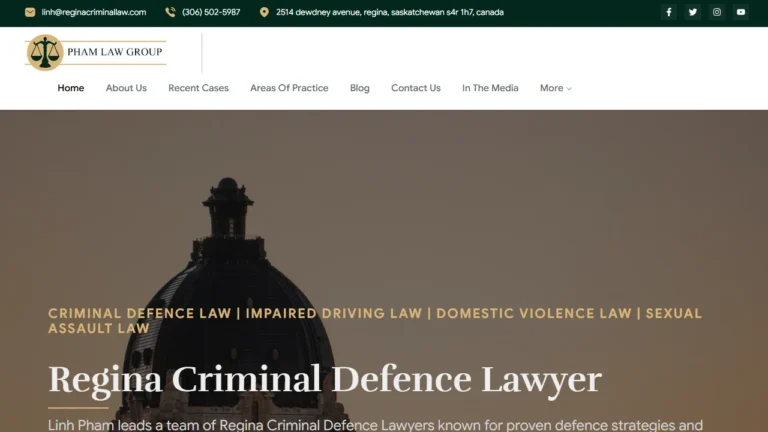Open the YouTube social icon
Image resolution: width=768 pixels, height=432 pixels.
tap(741, 12)
